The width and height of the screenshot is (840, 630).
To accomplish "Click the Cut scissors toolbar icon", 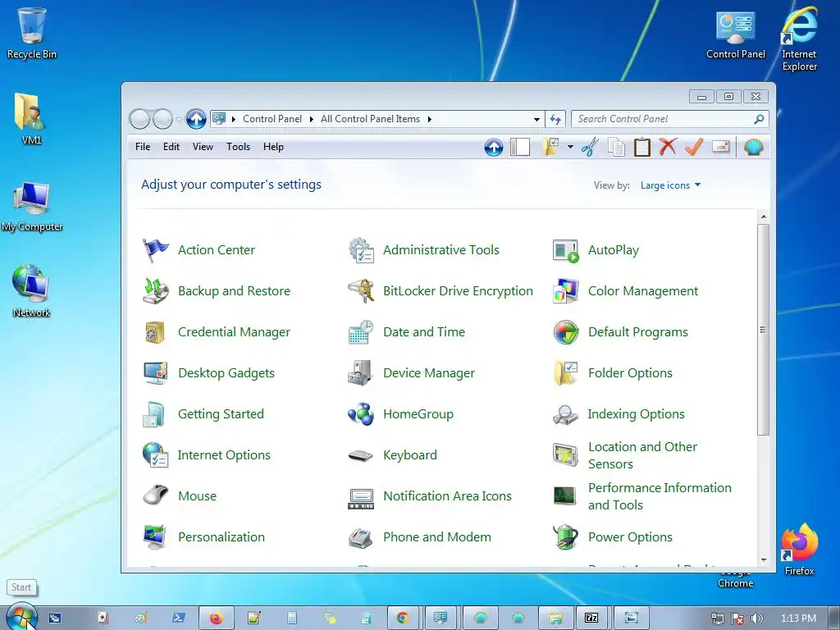I will [590, 147].
